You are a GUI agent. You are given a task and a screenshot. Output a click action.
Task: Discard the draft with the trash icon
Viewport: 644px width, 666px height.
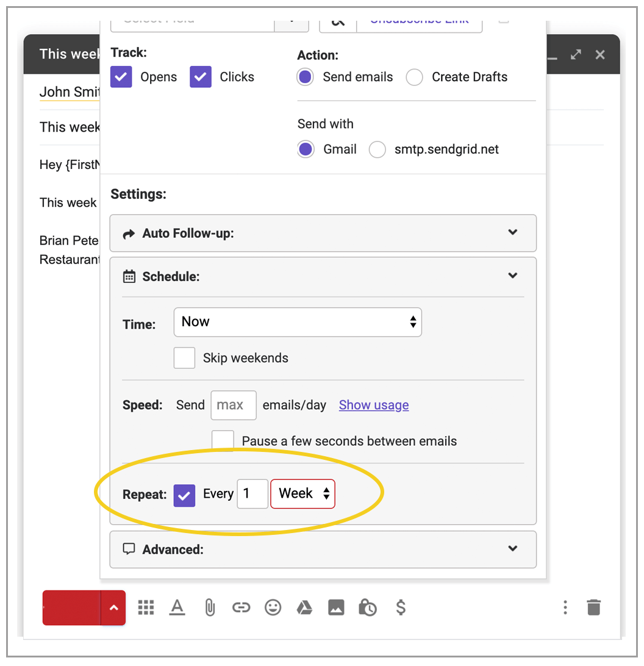point(595,607)
